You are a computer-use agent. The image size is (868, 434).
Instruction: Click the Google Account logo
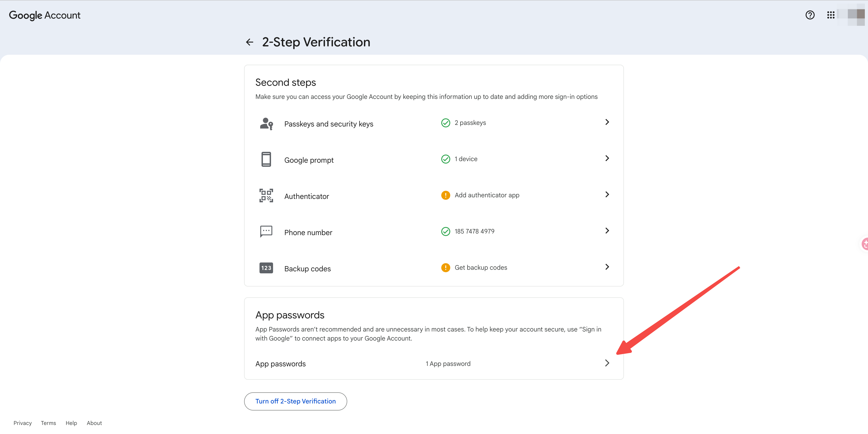(x=45, y=15)
